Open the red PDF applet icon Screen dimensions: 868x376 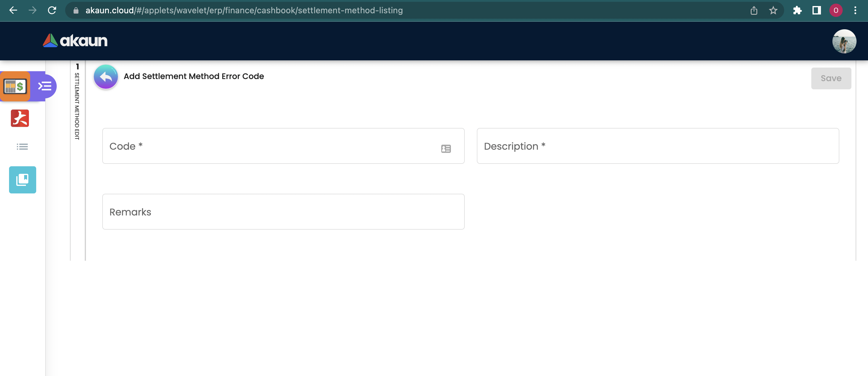click(x=20, y=118)
